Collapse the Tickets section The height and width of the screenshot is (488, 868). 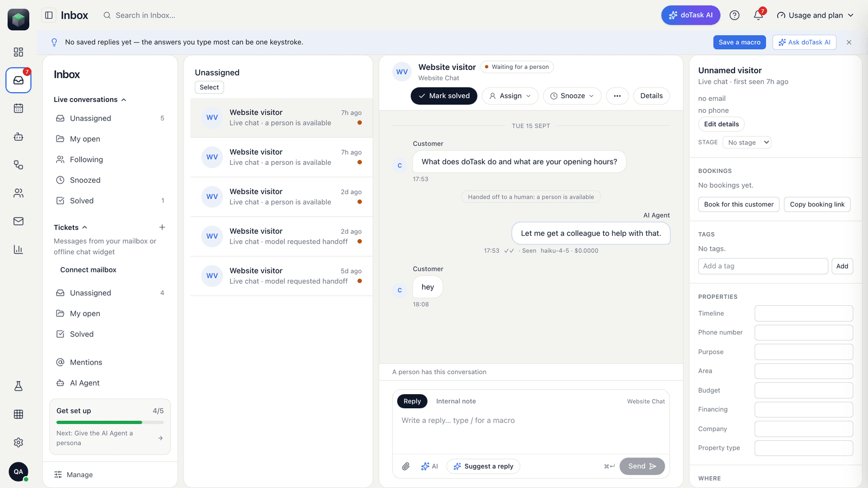coord(71,227)
